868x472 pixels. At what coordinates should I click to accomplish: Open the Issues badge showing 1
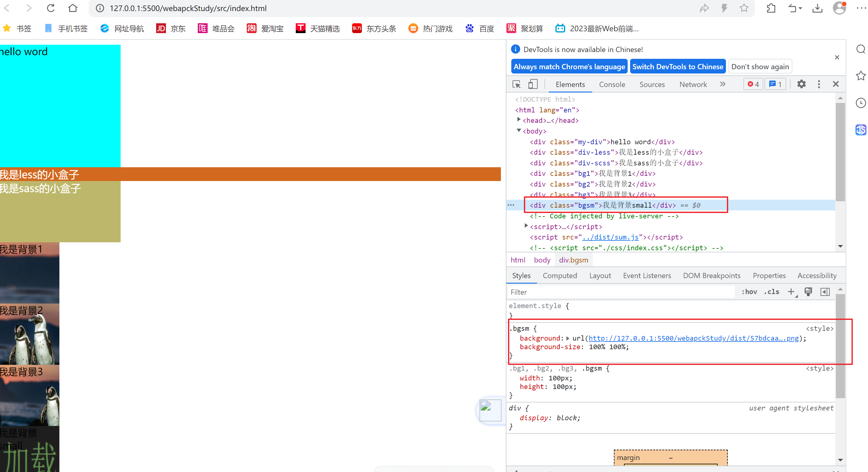tap(775, 84)
